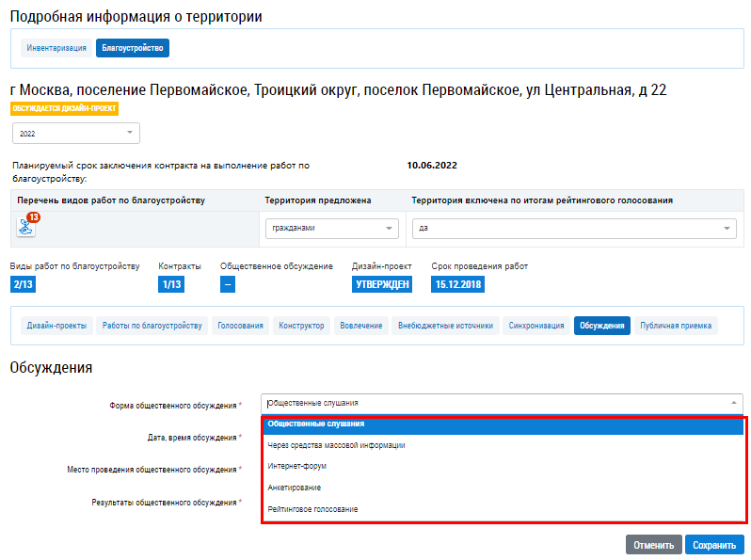Screen dimensions: 751x560
Task: Open the Дизайн-проекты tab
Action: [x=56, y=326]
